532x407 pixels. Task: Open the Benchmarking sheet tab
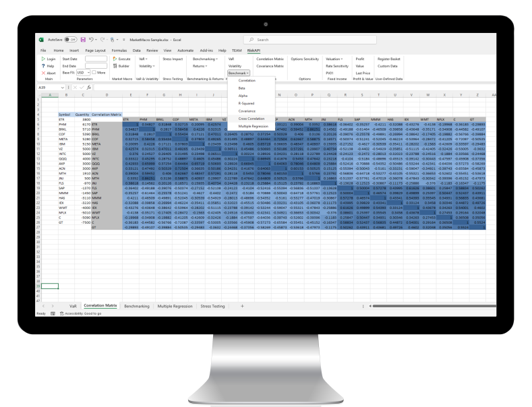tap(137, 307)
